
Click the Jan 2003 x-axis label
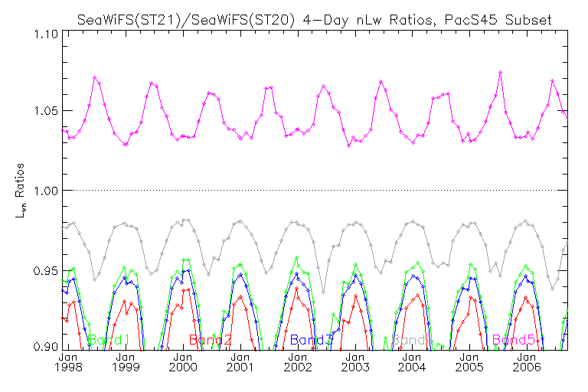(355, 362)
